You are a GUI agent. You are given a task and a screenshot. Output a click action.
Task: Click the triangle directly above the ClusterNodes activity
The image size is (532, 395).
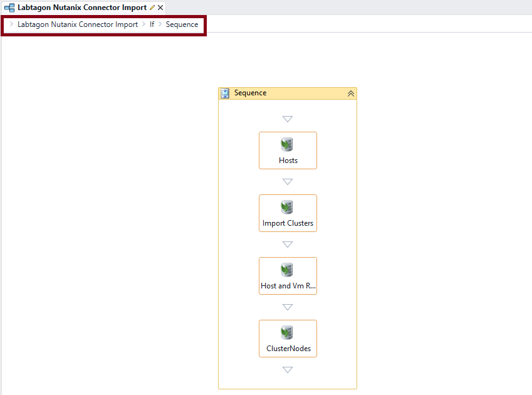(x=288, y=307)
